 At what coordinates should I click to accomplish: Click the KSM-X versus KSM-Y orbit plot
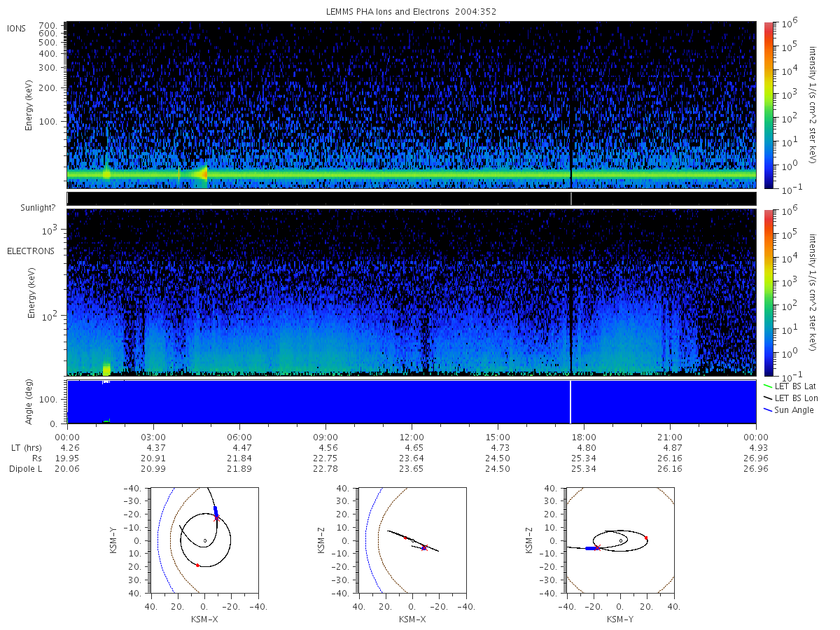coord(204,540)
